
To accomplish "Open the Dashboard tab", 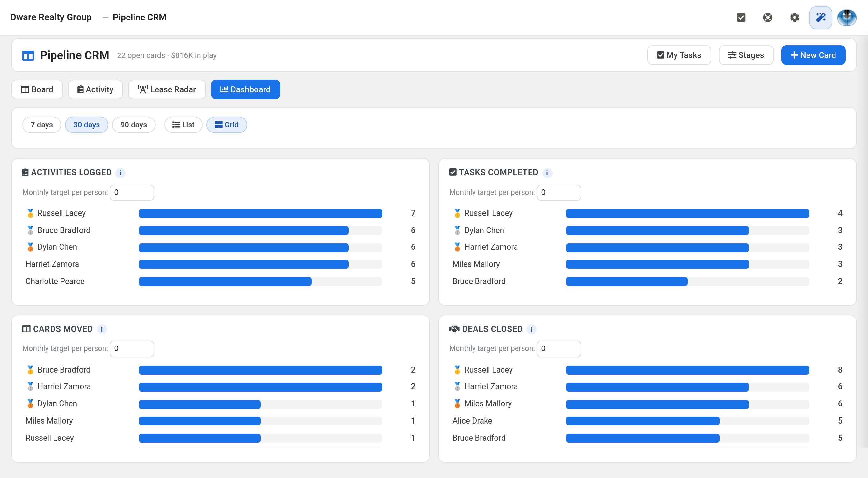I will [245, 89].
